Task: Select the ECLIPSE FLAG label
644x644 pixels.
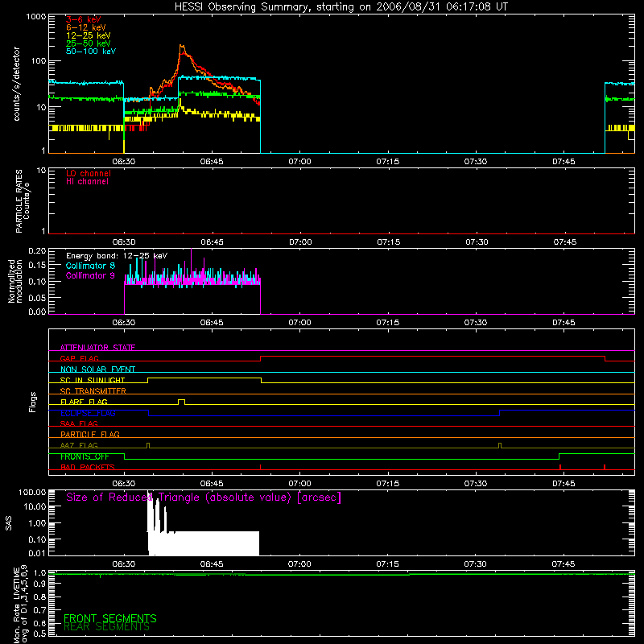Action: tap(88, 413)
